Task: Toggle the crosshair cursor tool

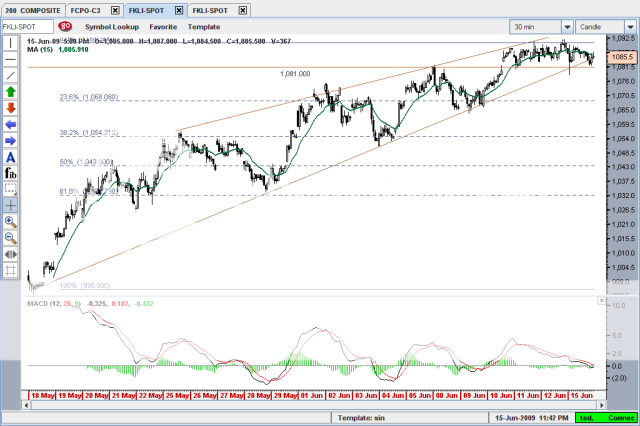Action: coord(11,205)
